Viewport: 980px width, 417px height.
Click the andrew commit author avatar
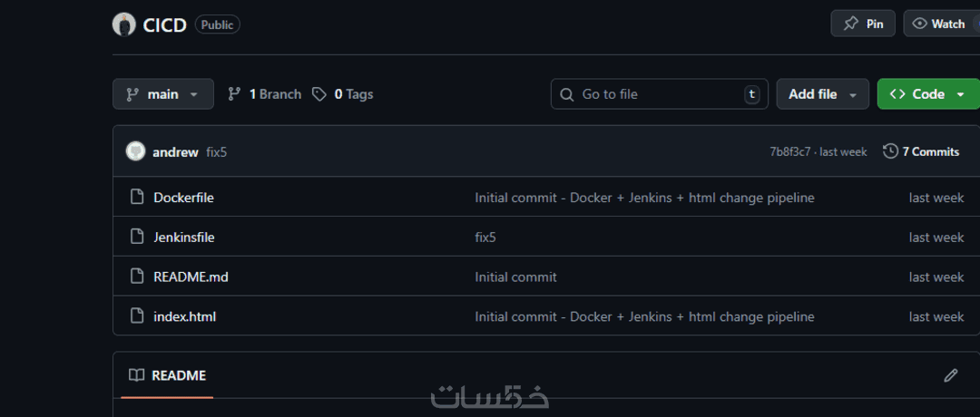135,151
